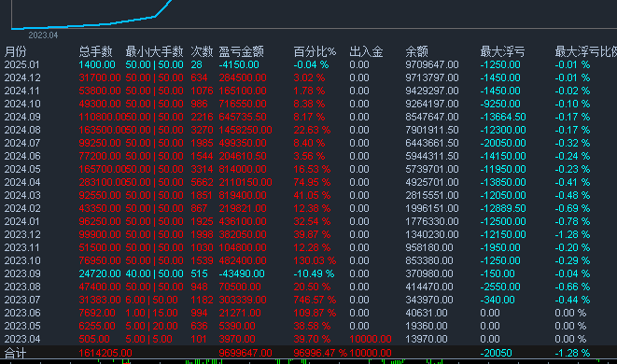The width and height of the screenshot is (617, 364).
Task: Click loss value -43490.00
Action: point(242,273)
